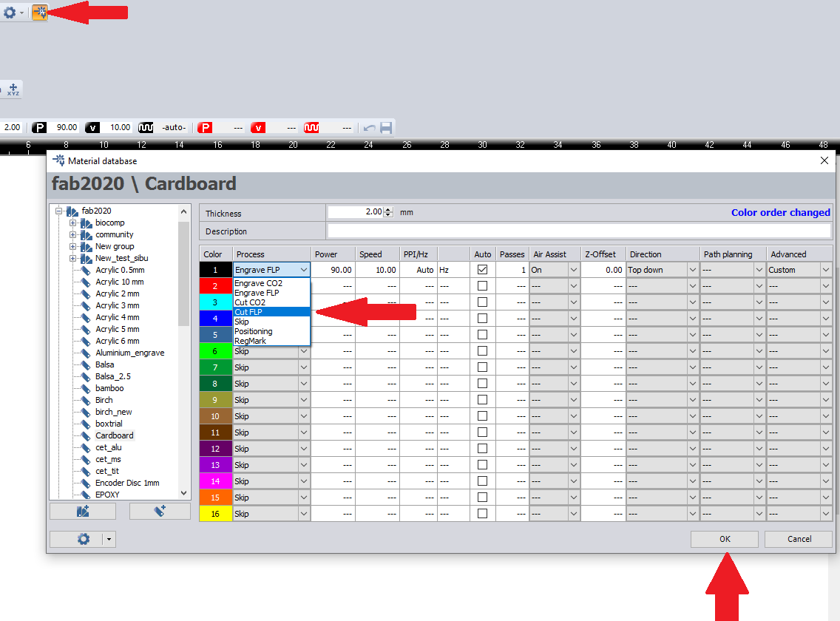The height and width of the screenshot is (621, 840).
Task: Click the add new material icon button
Action: click(160, 512)
